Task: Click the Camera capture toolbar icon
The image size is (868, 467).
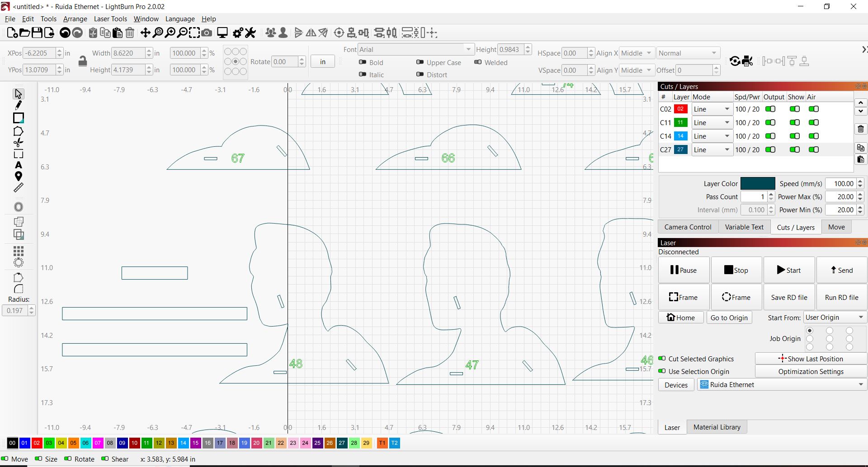Action: tap(207, 33)
